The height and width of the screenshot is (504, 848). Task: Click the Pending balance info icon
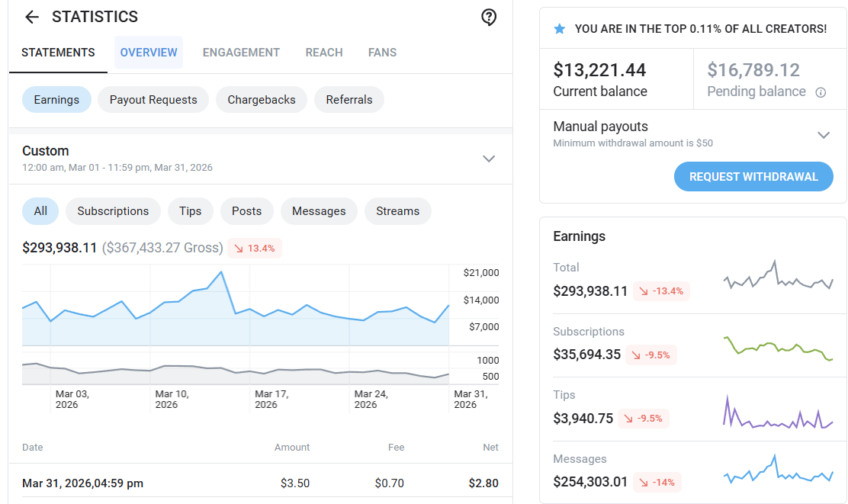coord(821,92)
